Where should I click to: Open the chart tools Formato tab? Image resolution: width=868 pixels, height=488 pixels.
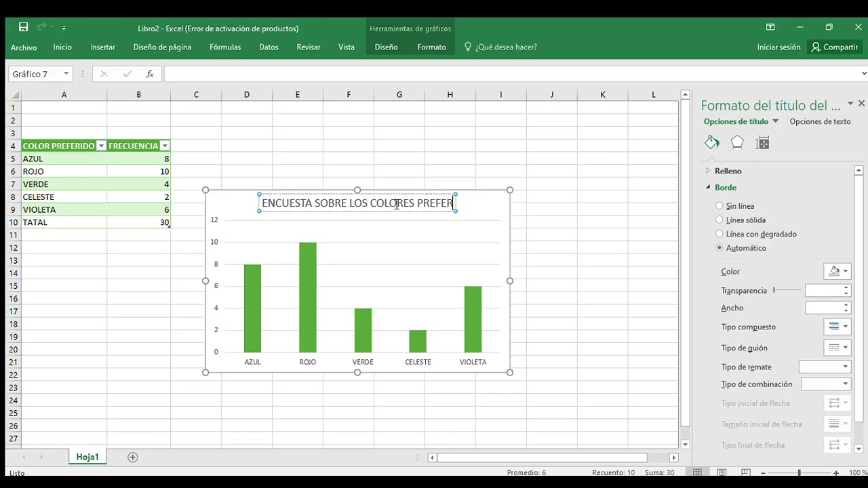tap(431, 47)
